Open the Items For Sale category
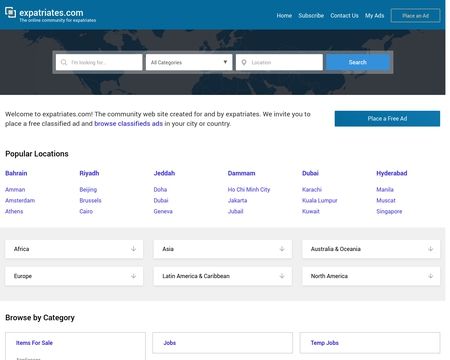This screenshot has height=360, width=450. tap(34, 343)
